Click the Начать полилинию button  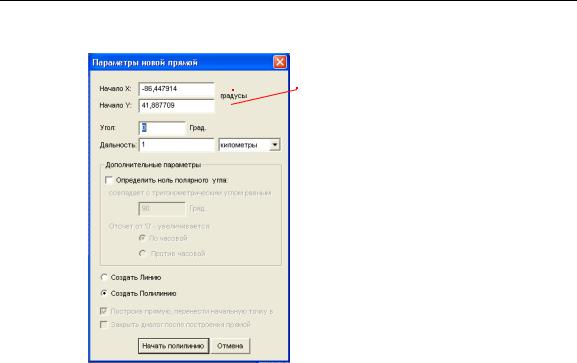point(173,346)
